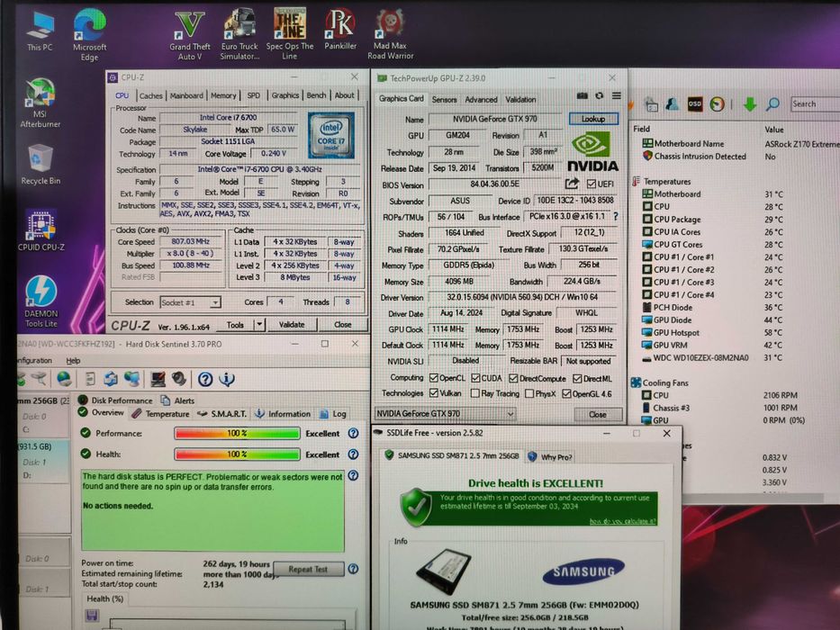
Task: Open CPU-Z Socket #1 selection dropdown
Action: pyautogui.click(x=190, y=302)
